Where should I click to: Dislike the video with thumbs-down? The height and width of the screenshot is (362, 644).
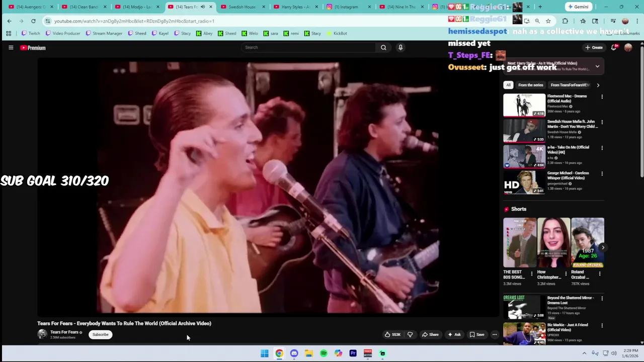pos(410,334)
